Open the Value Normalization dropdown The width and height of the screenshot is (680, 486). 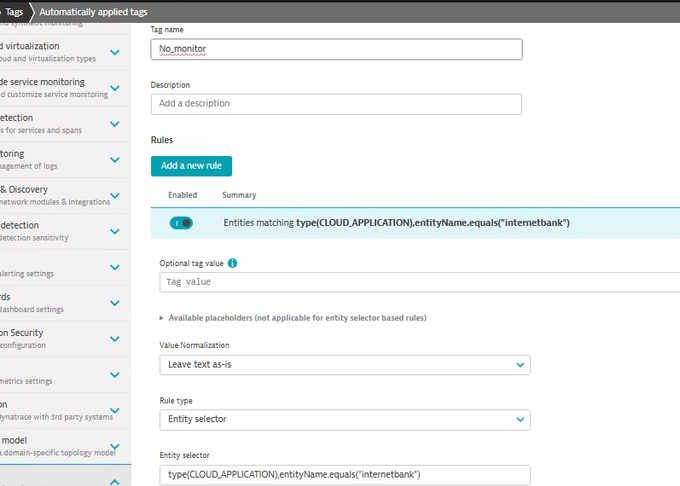pyautogui.click(x=344, y=365)
